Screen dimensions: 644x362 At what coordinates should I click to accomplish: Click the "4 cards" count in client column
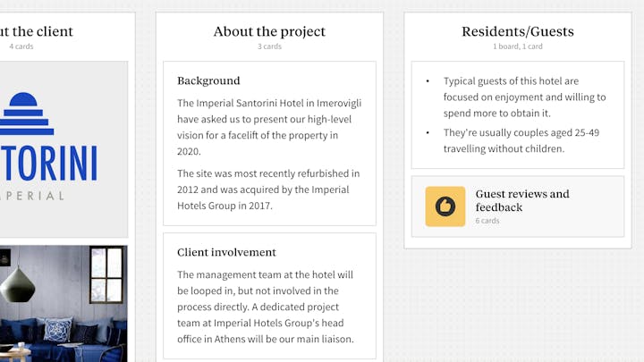point(21,46)
